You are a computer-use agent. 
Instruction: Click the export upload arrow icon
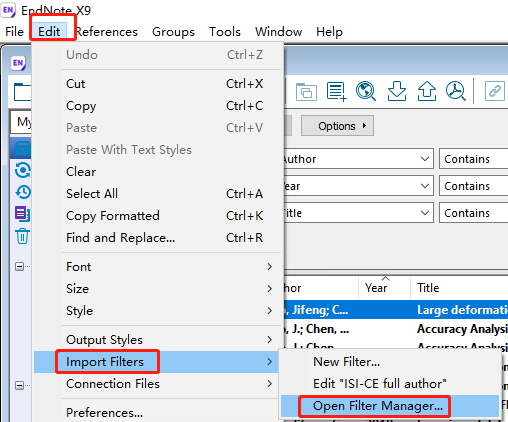(427, 91)
